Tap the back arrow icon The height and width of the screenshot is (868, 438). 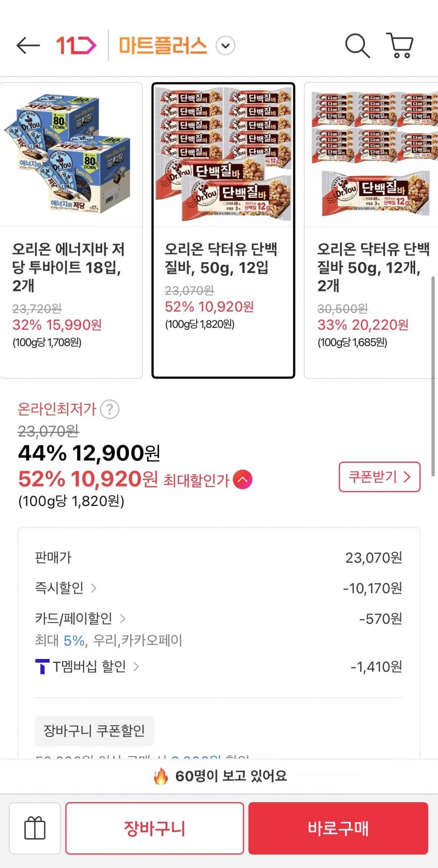pos(28,46)
